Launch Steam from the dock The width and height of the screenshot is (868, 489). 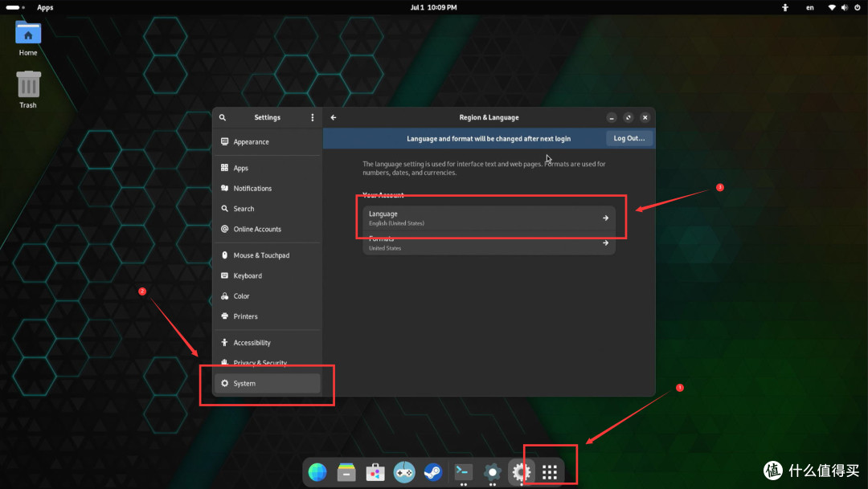[433, 472]
